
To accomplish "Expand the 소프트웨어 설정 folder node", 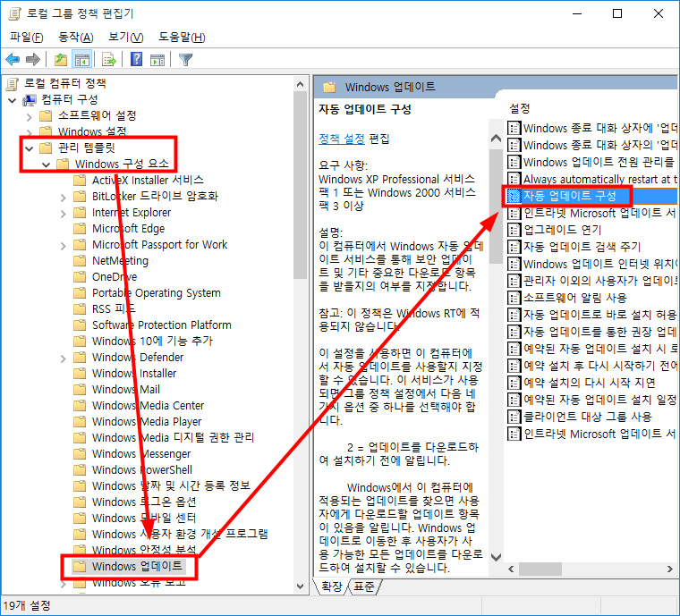I will point(30,115).
